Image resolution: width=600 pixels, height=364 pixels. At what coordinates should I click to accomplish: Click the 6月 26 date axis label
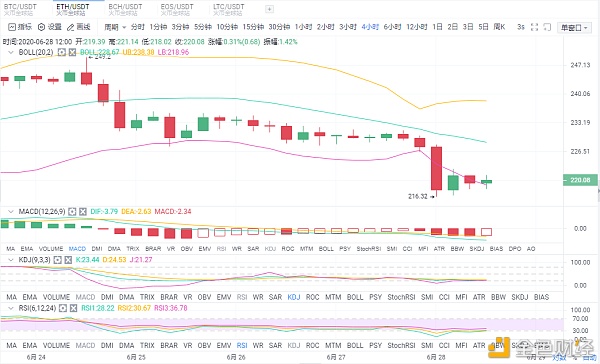tap(236, 357)
